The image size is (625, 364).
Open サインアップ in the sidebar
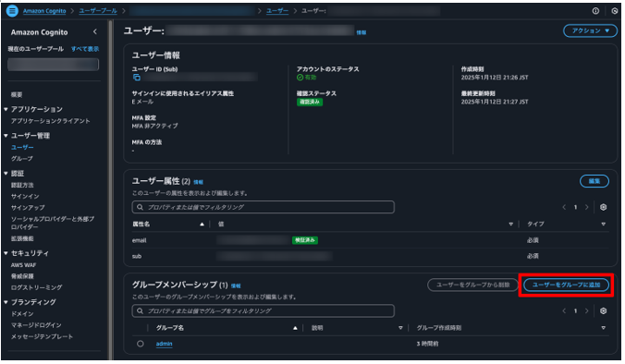(28, 208)
